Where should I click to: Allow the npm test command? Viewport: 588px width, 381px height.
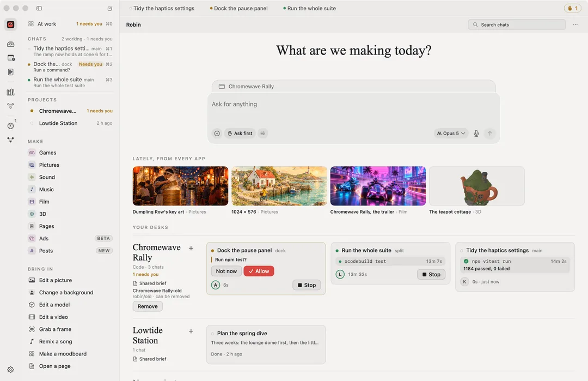[259, 271]
